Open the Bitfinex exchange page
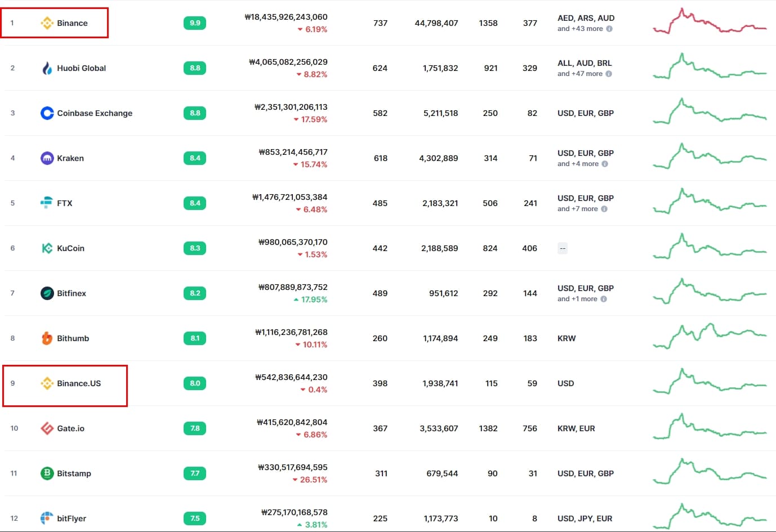This screenshot has height=532, width=776. coord(72,293)
